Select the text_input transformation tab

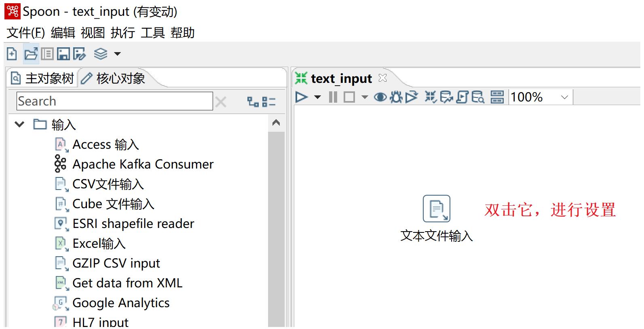click(341, 78)
